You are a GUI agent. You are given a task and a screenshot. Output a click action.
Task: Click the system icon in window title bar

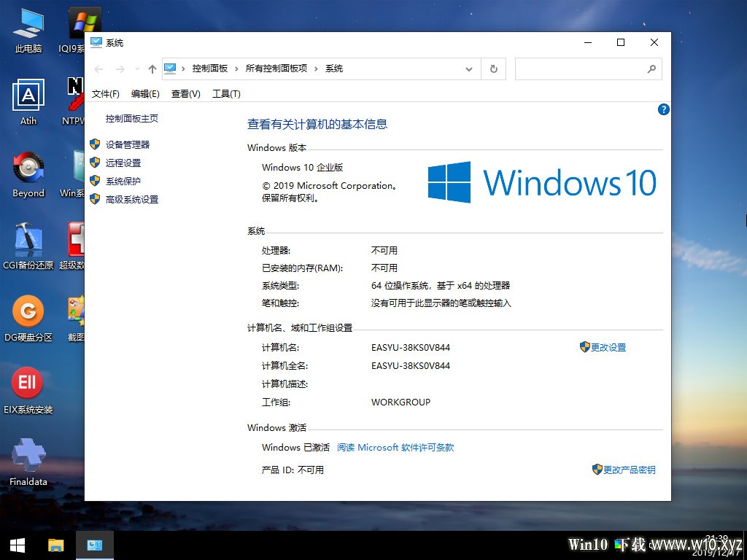(x=96, y=43)
